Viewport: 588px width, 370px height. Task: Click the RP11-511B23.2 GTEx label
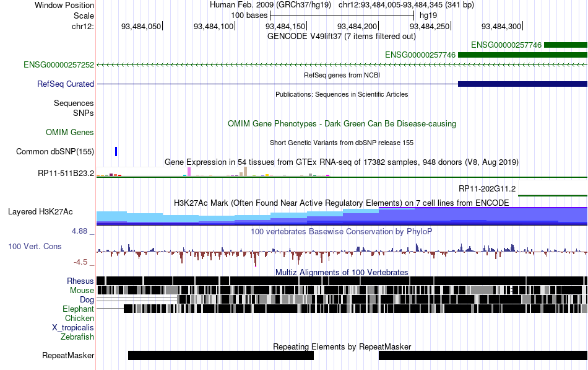[x=66, y=173]
